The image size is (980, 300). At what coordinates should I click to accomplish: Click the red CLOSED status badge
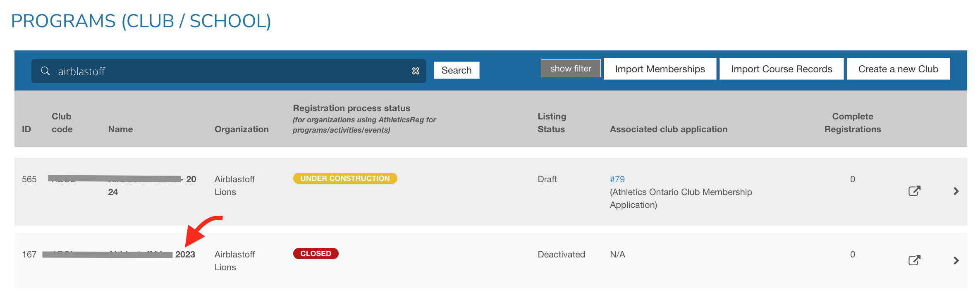(x=316, y=254)
